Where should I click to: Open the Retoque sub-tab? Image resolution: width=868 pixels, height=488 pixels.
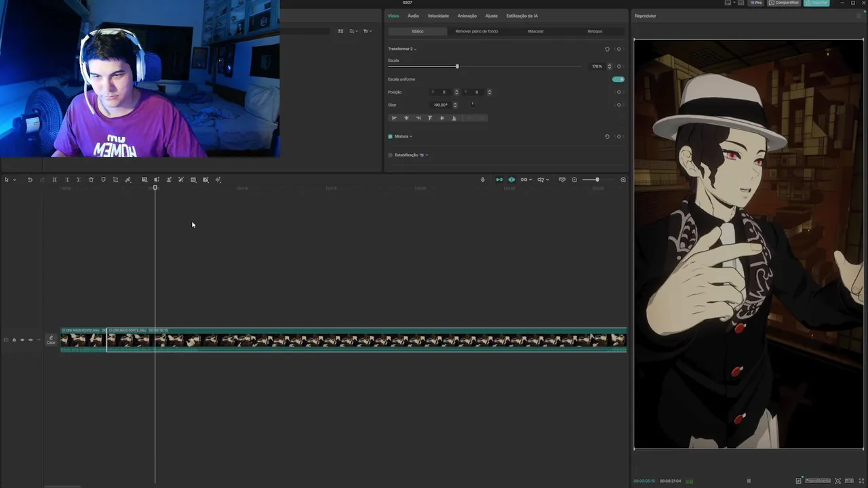point(595,31)
